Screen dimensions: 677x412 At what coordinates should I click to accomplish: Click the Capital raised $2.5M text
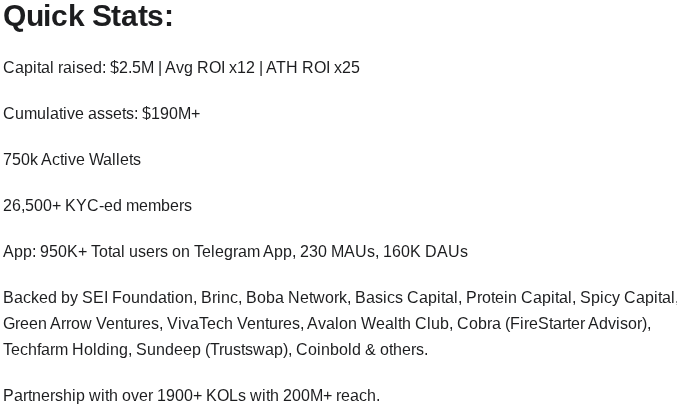(79, 68)
